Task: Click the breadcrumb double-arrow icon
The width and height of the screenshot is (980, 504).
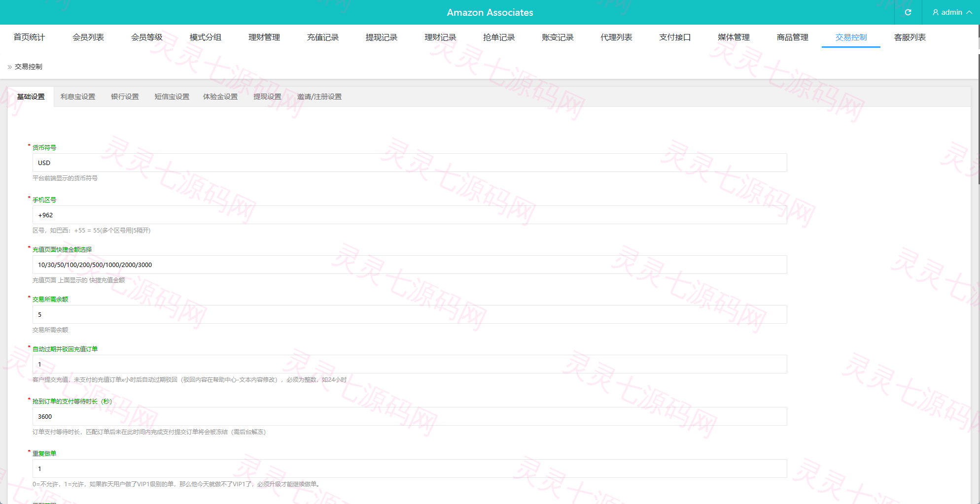Action: (9, 67)
